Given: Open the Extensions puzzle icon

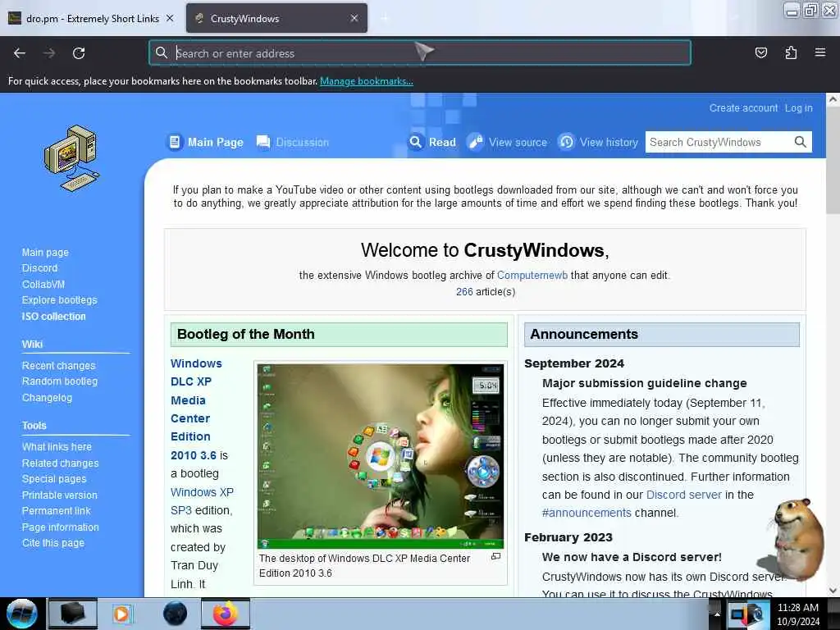Looking at the screenshot, I should (x=791, y=52).
